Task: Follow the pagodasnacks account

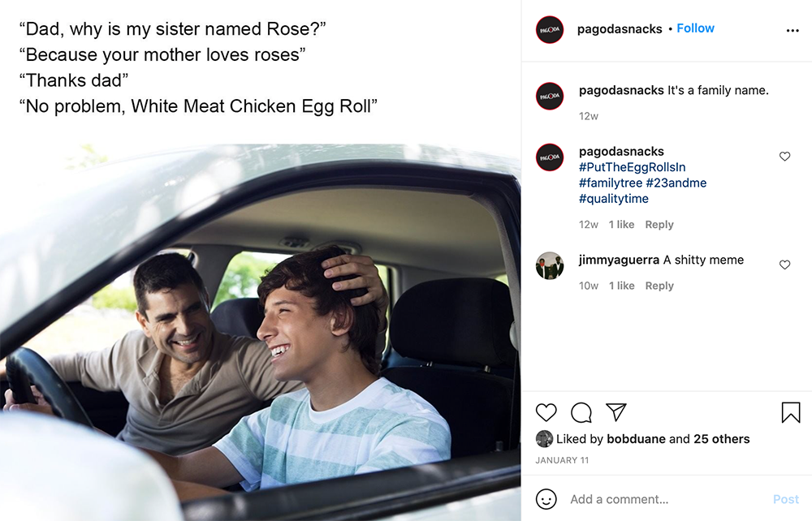Action: 695,28
